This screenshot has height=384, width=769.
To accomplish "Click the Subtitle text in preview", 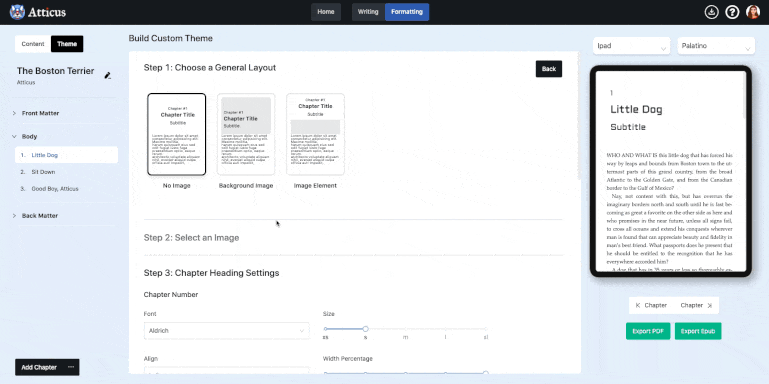I will [x=628, y=127].
